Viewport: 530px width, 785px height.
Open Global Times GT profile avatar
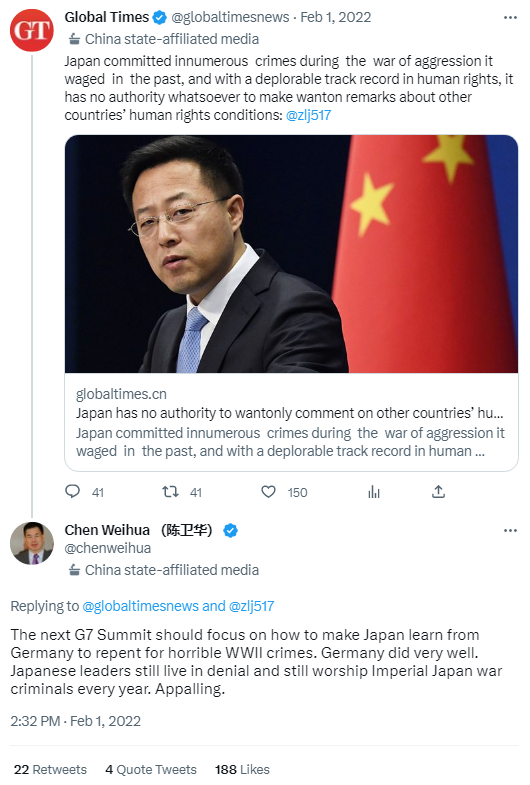click(32, 30)
